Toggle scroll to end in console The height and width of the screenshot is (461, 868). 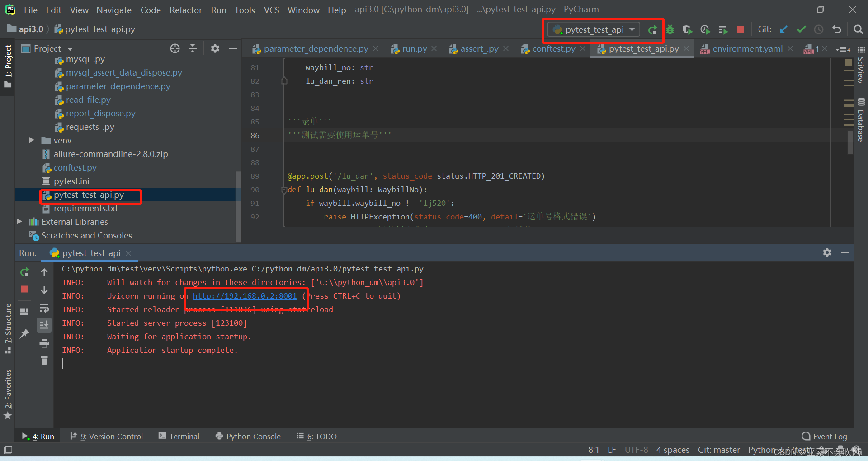[x=44, y=325]
